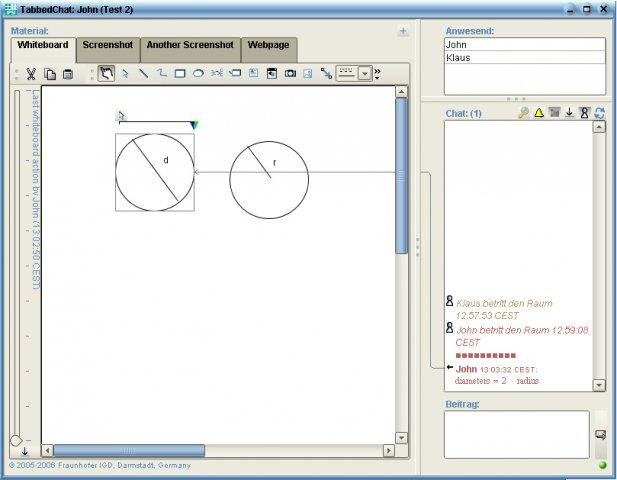Click the chat refresh arrows icon

pyautogui.click(x=599, y=113)
